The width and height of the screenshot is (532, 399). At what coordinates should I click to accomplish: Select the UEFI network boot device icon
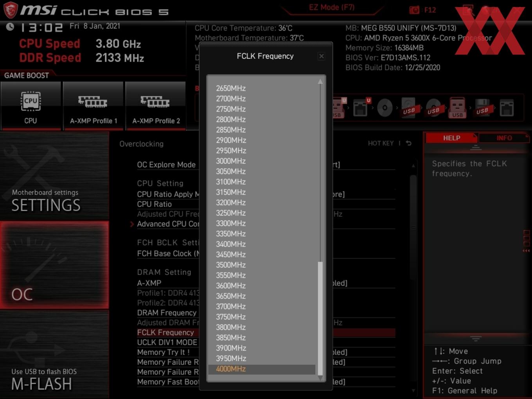point(361,108)
